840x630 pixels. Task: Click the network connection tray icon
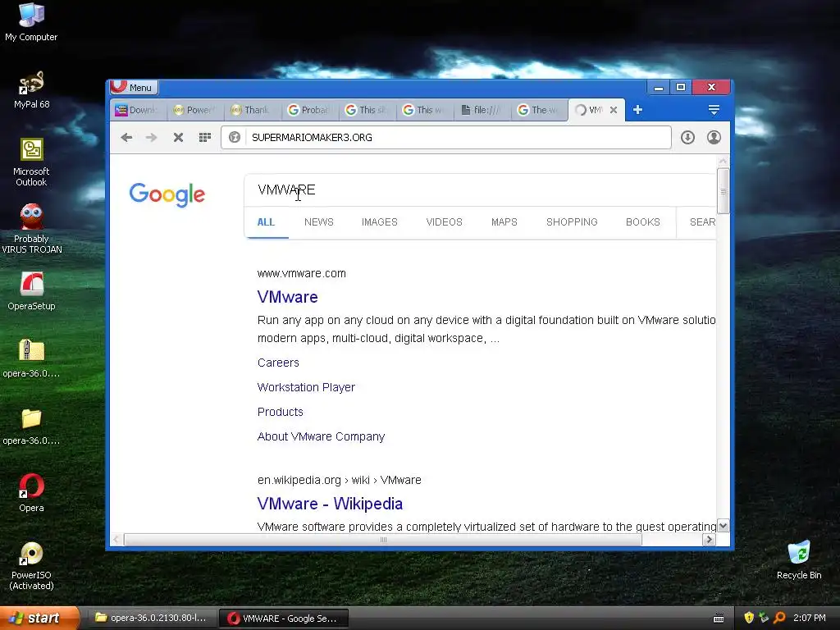(x=764, y=619)
